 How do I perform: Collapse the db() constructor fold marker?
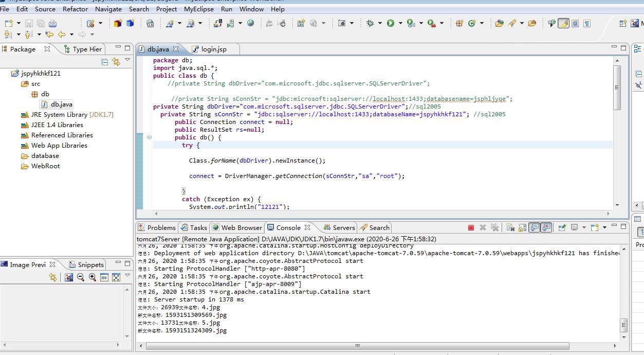point(149,137)
